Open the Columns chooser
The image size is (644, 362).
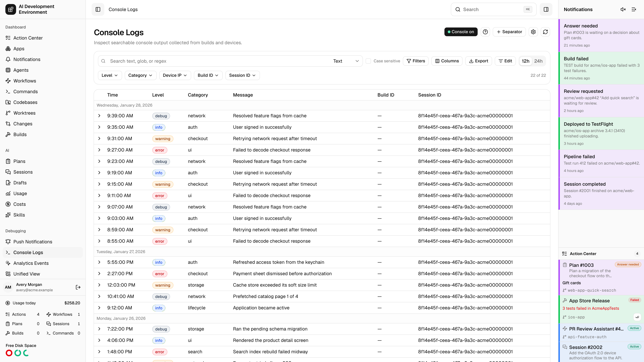tap(447, 61)
